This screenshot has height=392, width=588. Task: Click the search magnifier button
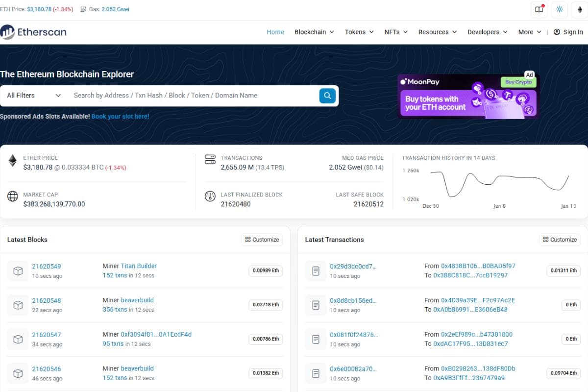(327, 96)
